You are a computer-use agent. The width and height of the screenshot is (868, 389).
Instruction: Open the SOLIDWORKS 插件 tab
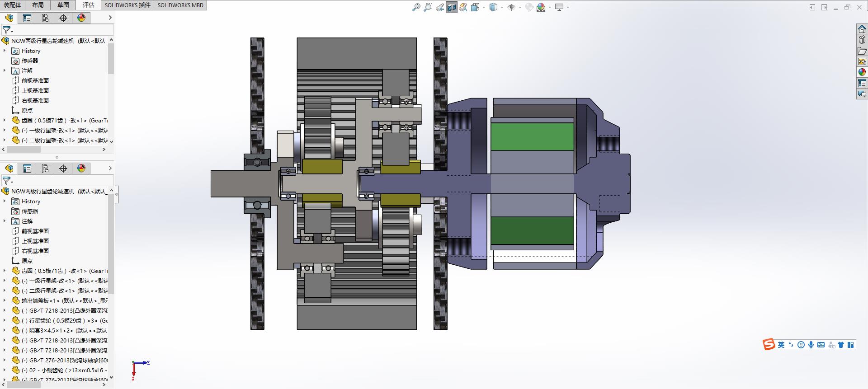pos(128,5)
